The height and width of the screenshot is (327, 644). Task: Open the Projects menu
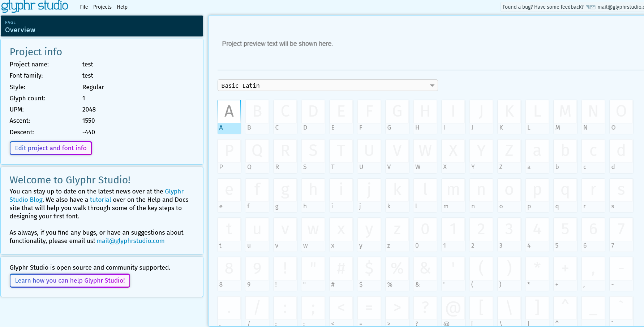[x=102, y=7]
